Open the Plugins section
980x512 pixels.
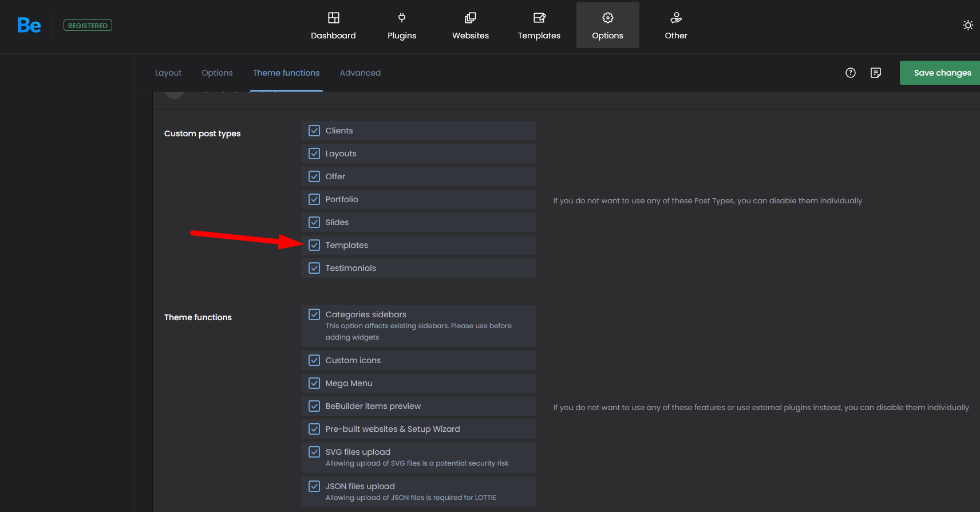(402, 26)
